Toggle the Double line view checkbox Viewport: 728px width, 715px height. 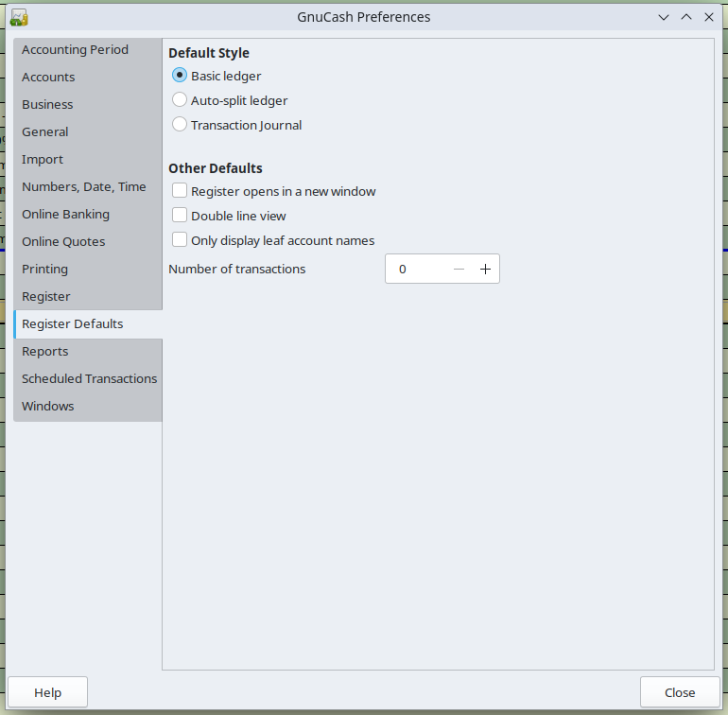coord(180,216)
